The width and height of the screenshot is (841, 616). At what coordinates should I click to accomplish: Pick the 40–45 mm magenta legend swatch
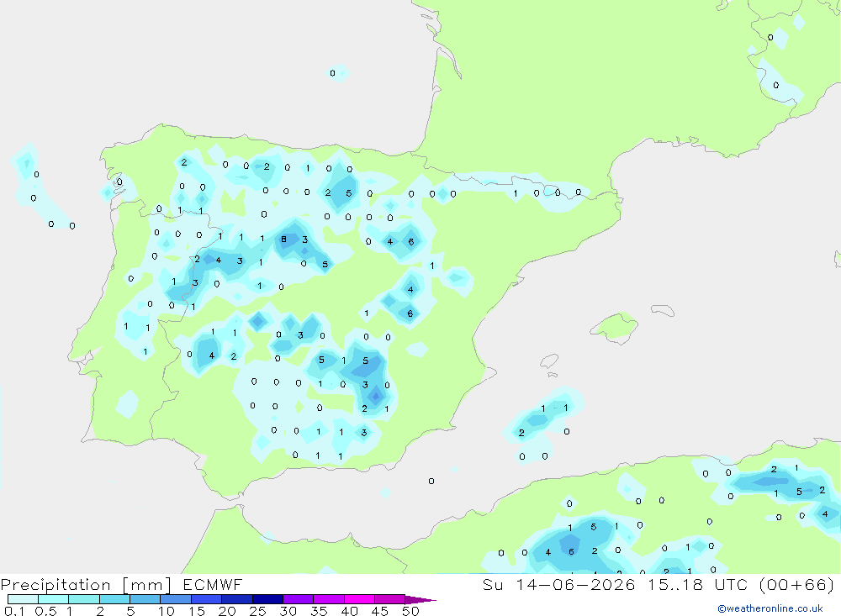tap(359, 599)
